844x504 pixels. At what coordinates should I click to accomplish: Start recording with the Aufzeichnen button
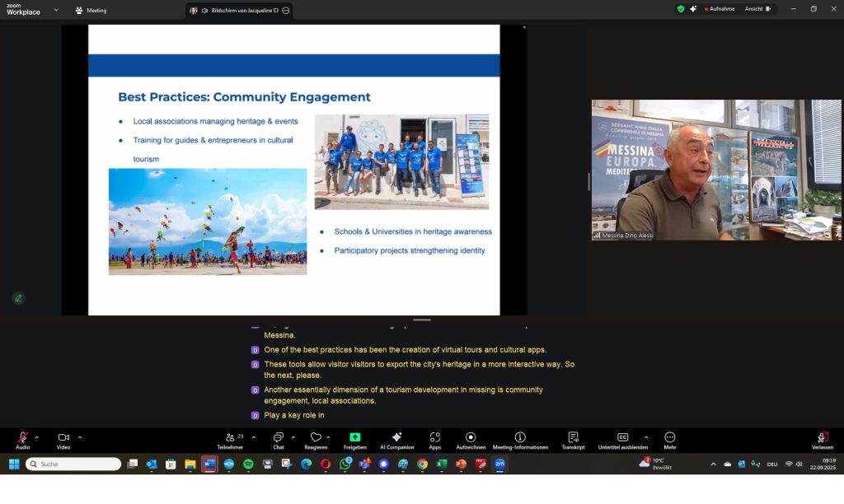471,437
